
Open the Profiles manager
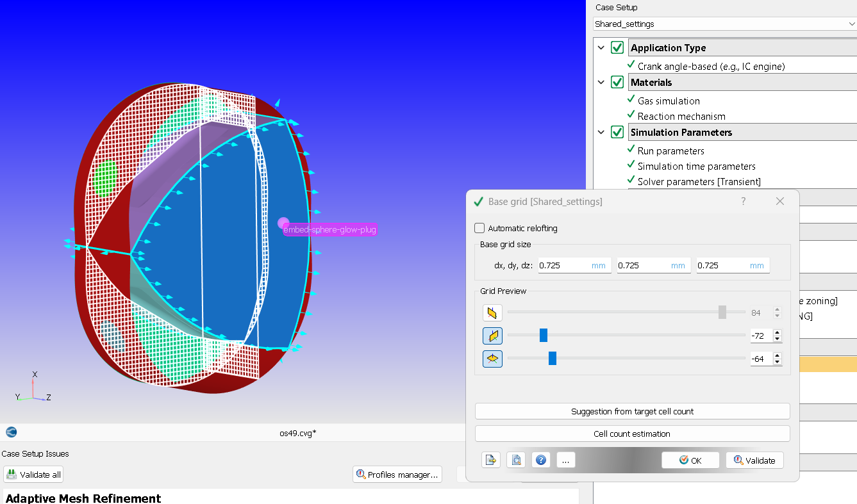tap(397, 475)
